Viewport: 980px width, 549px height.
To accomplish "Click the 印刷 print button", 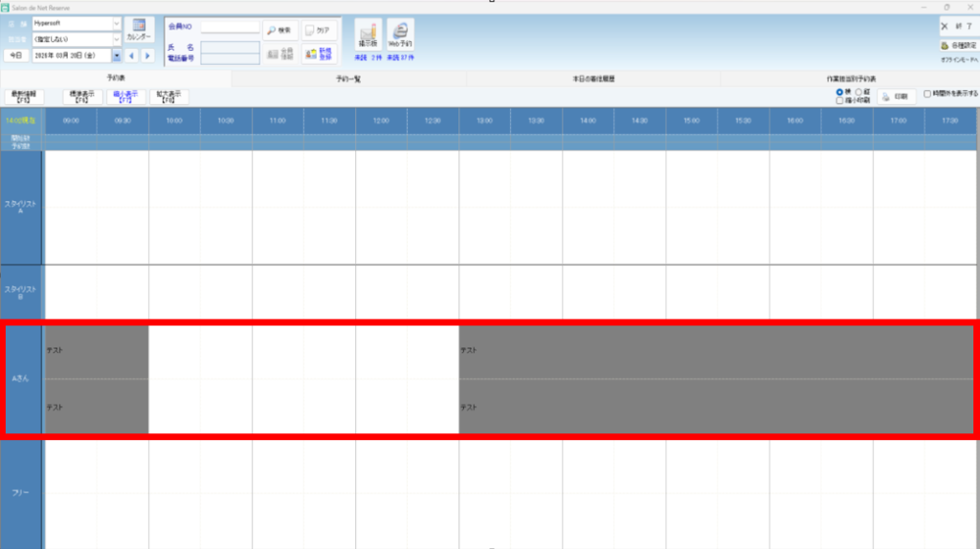I will tap(897, 96).
